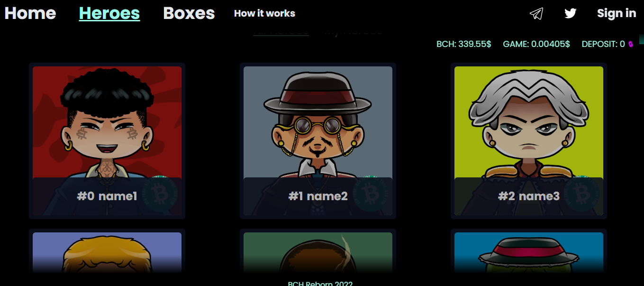Image resolution: width=644 pixels, height=286 pixels.
Task: Select the Heroes nav item
Action: point(109,13)
